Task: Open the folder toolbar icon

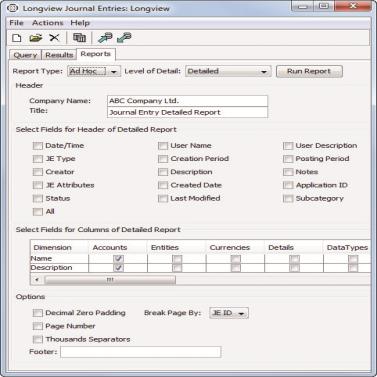Action: (36, 38)
